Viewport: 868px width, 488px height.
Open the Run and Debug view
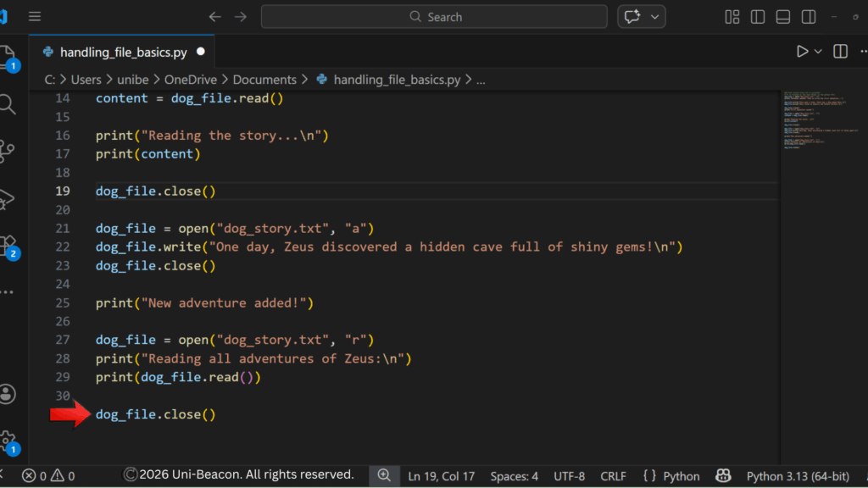click(x=7, y=199)
